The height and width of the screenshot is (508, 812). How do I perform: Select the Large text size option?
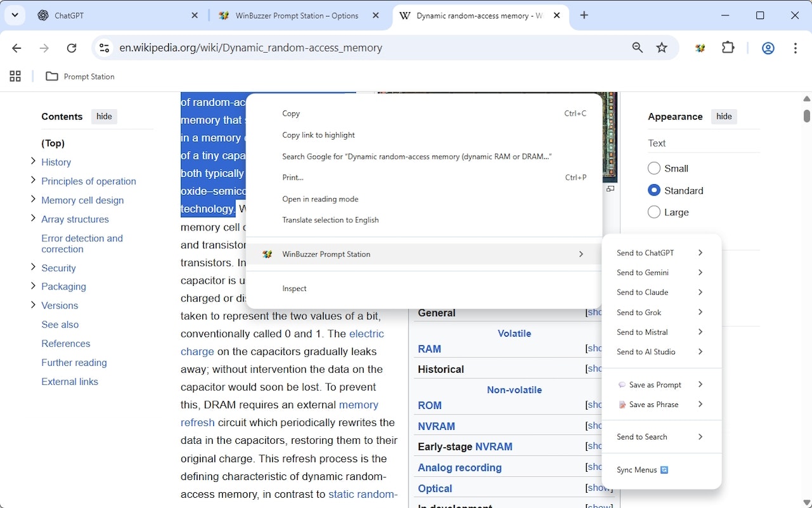coord(654,212)
